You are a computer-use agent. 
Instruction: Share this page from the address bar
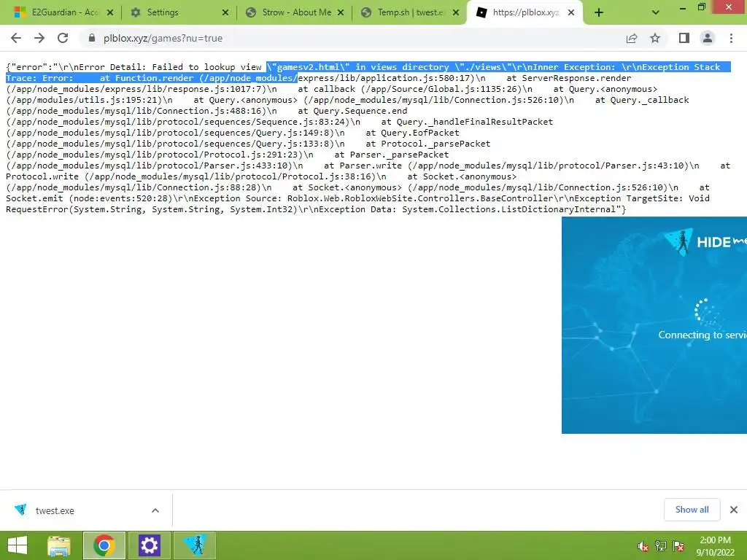click(x=632, y=38)
